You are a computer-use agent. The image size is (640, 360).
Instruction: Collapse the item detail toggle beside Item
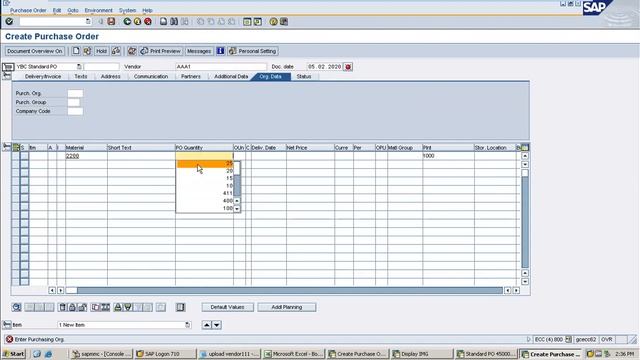pos(7,324)
